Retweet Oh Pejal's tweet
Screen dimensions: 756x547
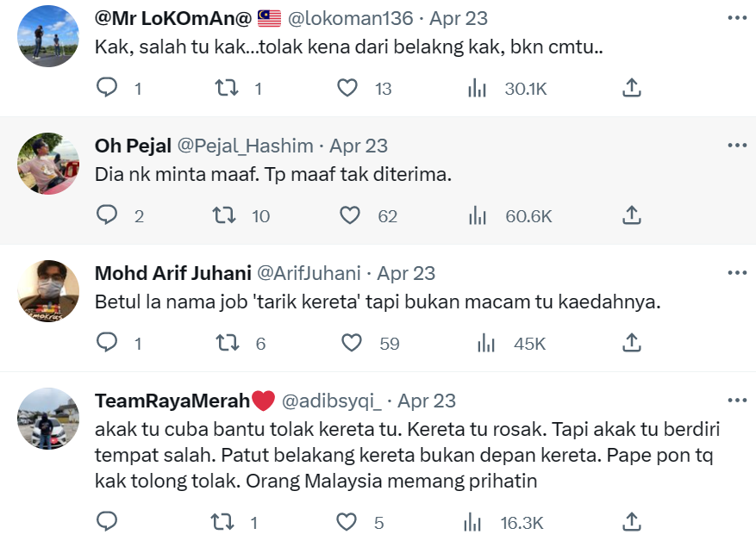[x=224, y=215]
